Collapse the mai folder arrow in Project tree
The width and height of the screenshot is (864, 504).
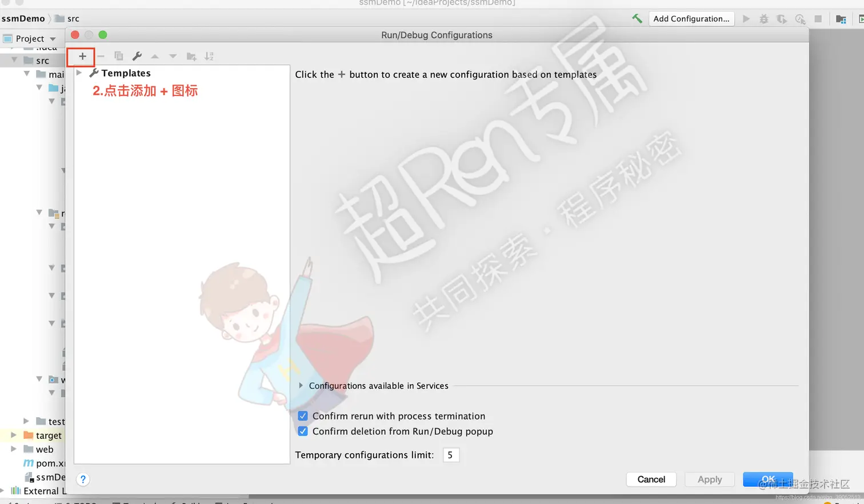[27, 74]
